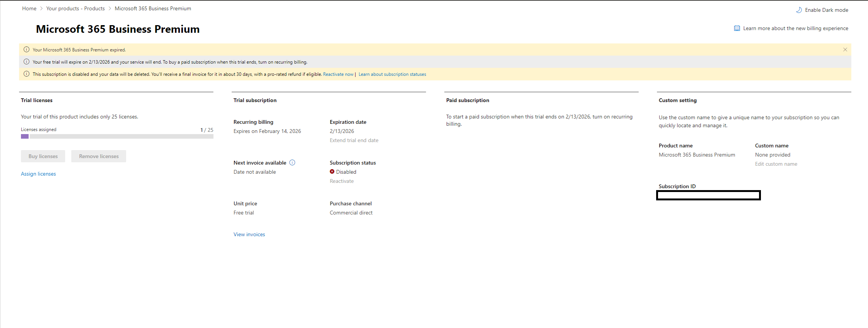Viewport: 868px width, 328px height.
Task: Click Reactivate now in the banner
Action: point(338,74)
